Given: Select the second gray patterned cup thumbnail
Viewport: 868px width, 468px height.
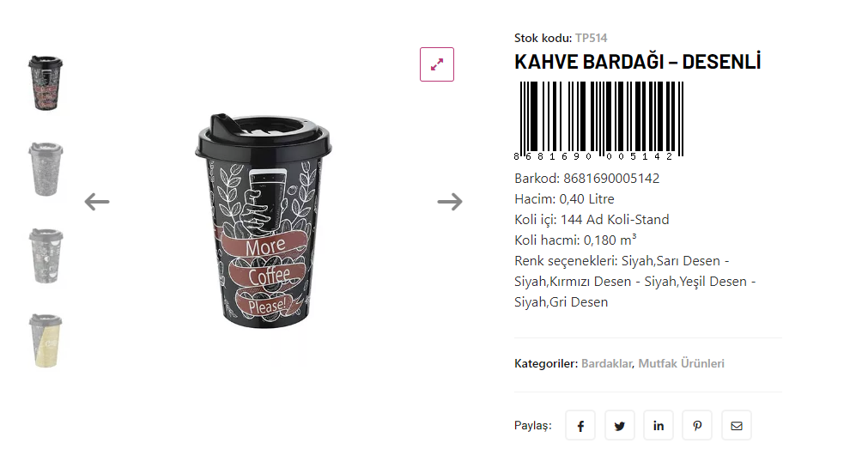Looking at the screenshot, I should [46, 169].
